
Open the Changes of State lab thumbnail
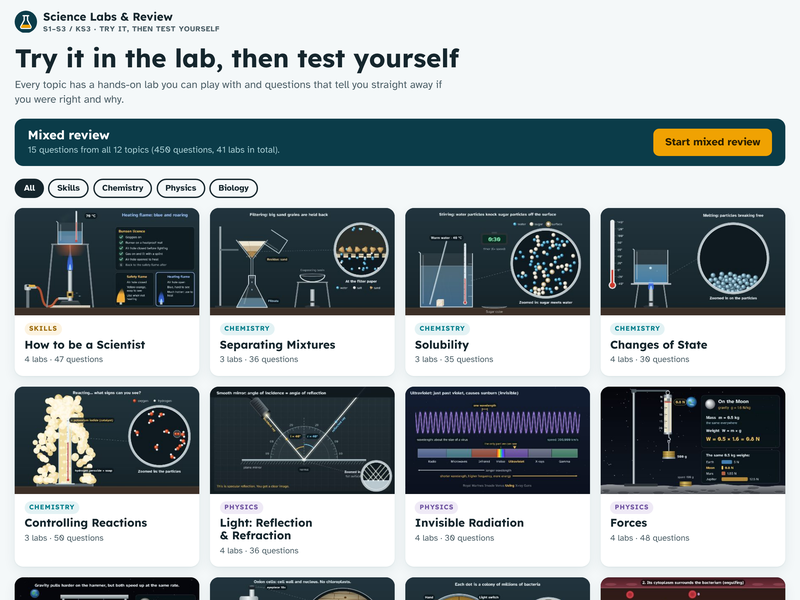(x=693, y=261)
